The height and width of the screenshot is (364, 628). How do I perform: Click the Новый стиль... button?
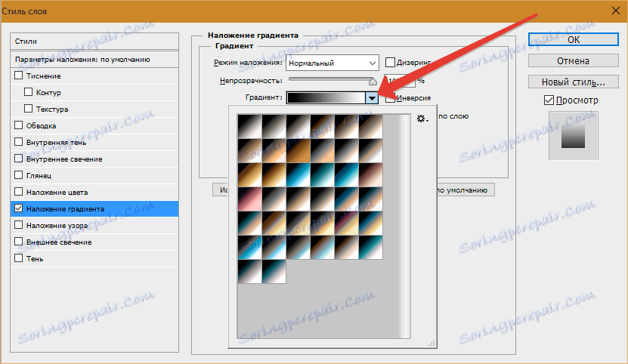point(574,82)
